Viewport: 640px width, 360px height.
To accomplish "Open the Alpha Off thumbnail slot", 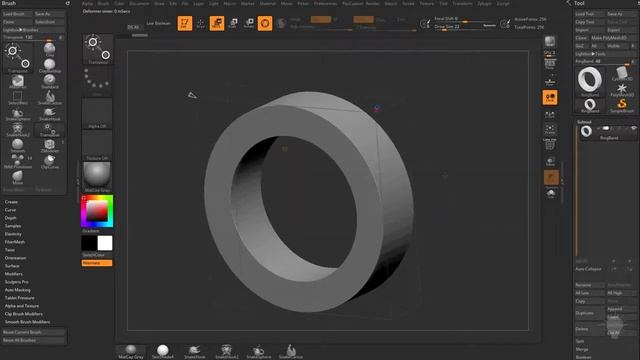I will [x=97, y=114].
